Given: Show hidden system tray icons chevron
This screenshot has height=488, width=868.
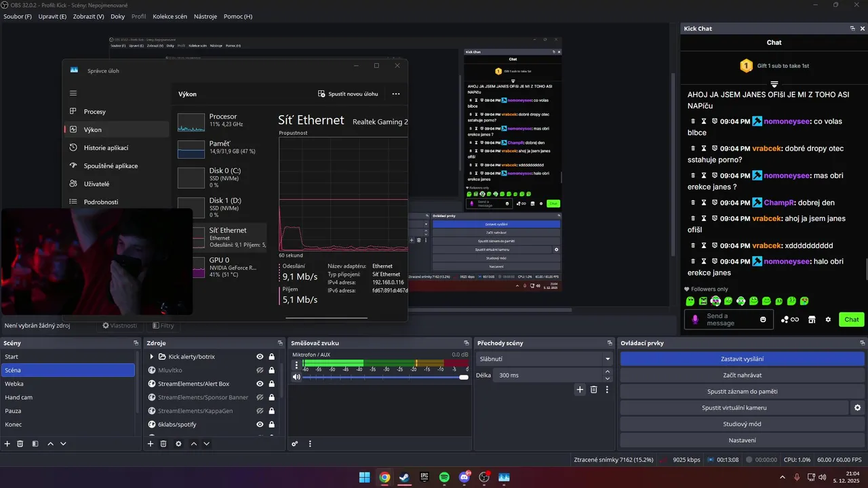Looking at the screenshot, I should click(x=783, y=477).
